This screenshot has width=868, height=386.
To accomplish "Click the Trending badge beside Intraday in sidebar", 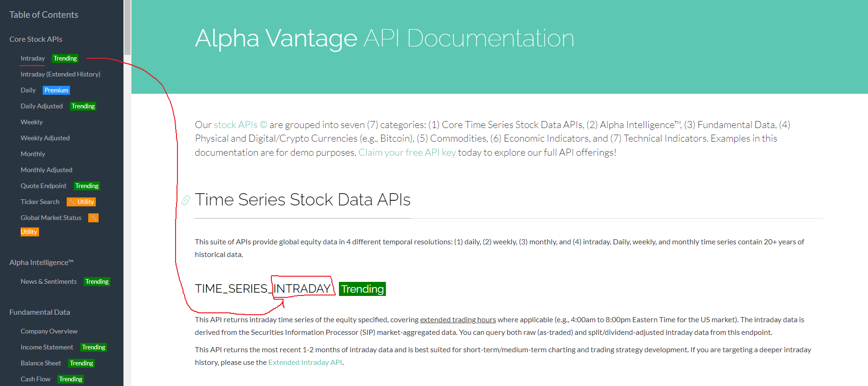I will tap(65, 58).
